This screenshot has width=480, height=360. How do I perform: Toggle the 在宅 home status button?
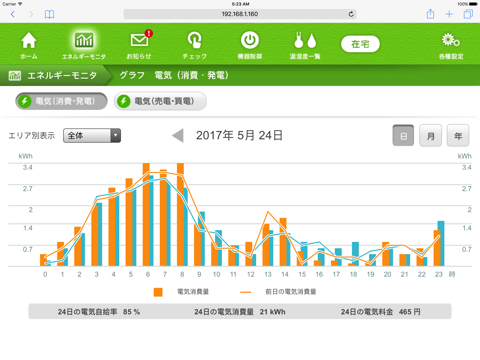coord(360,44)
